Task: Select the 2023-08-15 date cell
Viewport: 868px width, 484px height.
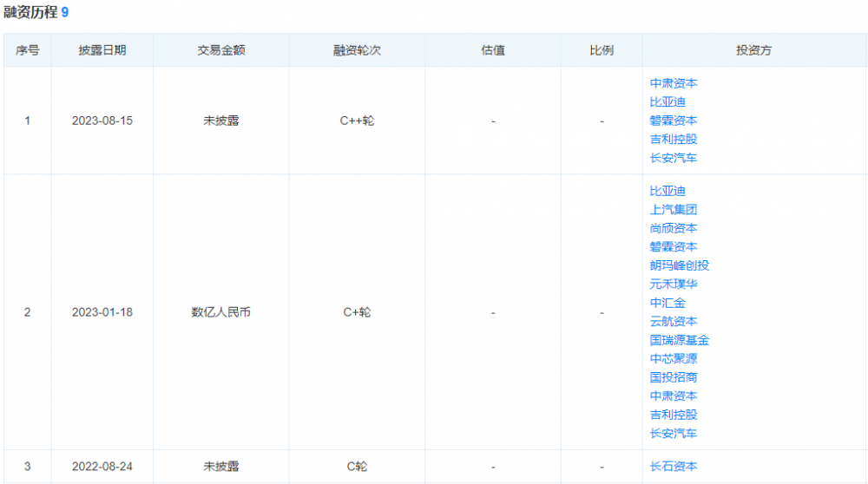Action: (x=102, y=121)
